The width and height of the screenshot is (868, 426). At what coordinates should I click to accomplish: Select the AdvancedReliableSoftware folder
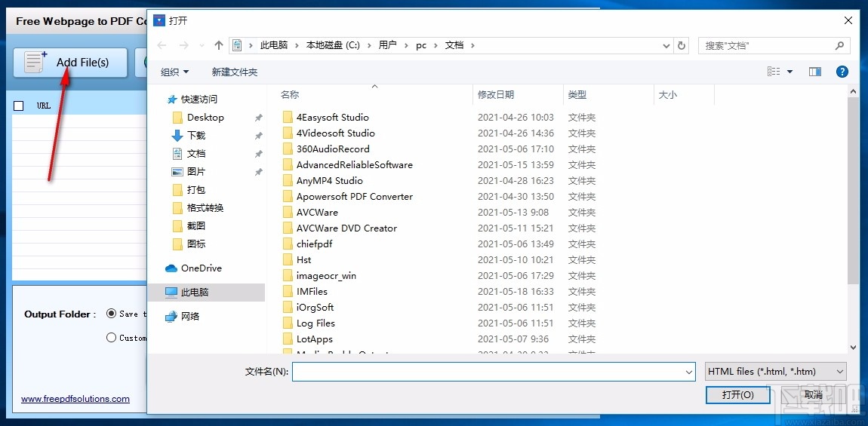coord(354,165)
